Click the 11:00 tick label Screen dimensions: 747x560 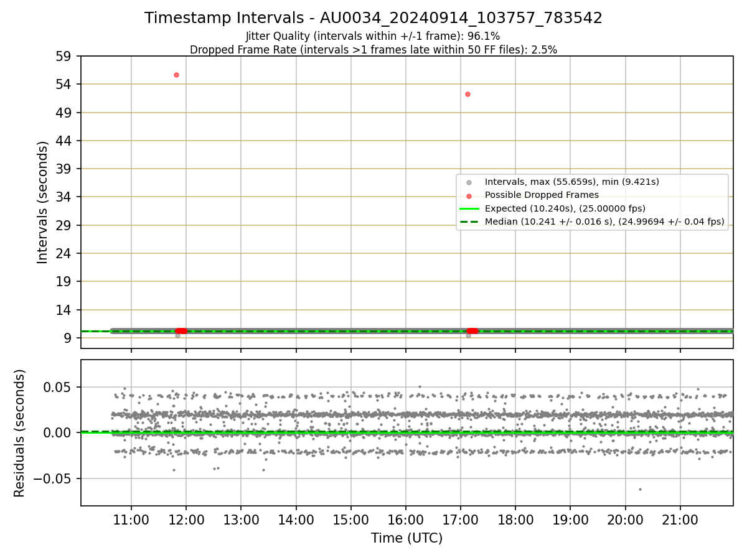pyautogui.click(x=131, y=520)
